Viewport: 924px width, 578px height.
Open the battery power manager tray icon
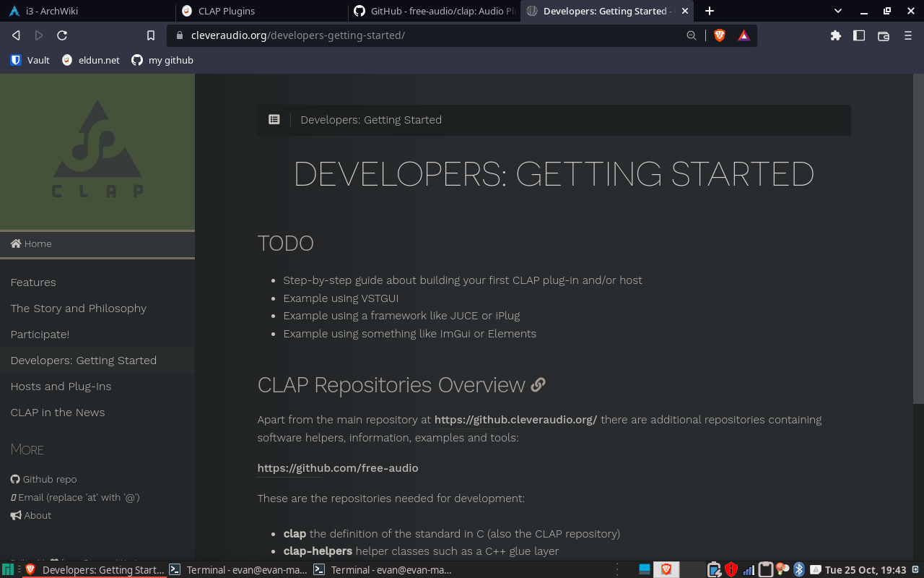tap(714, 570)
